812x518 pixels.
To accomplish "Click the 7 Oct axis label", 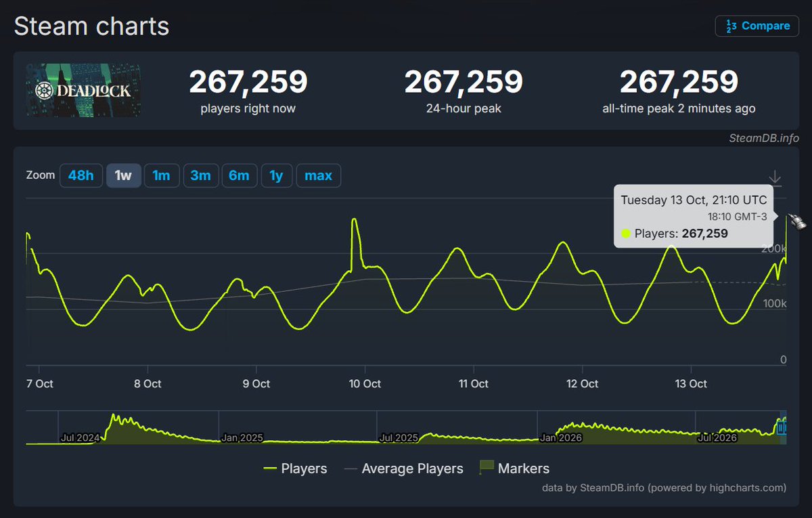I will point(39,383).
